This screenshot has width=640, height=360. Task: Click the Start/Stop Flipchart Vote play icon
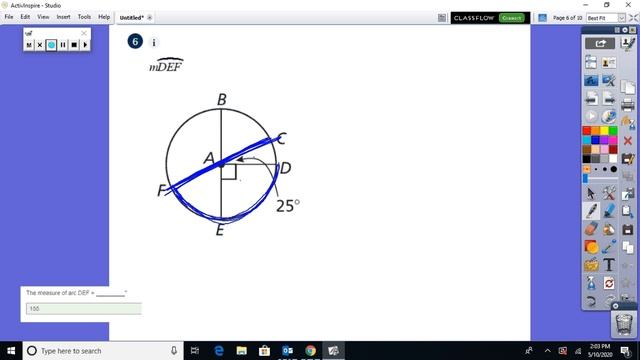click(x=591, y=116)
